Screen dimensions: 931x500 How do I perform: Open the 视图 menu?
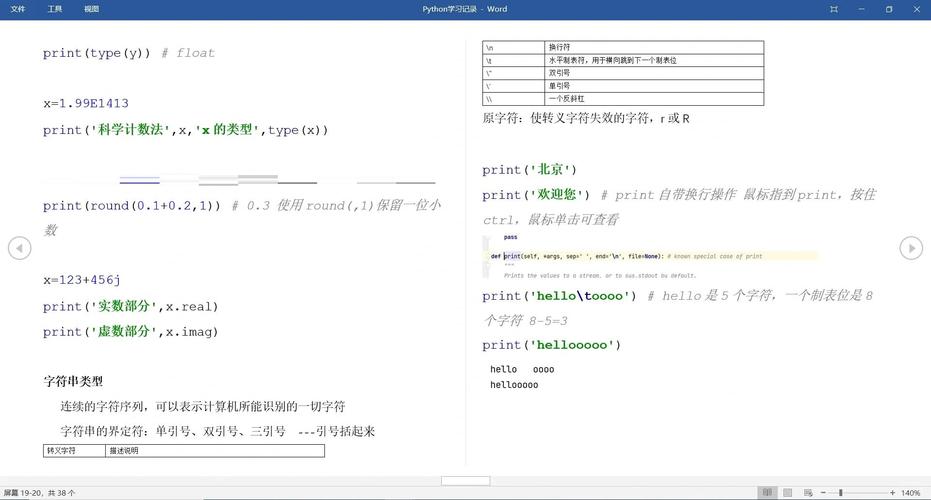[x=91, y=9]
